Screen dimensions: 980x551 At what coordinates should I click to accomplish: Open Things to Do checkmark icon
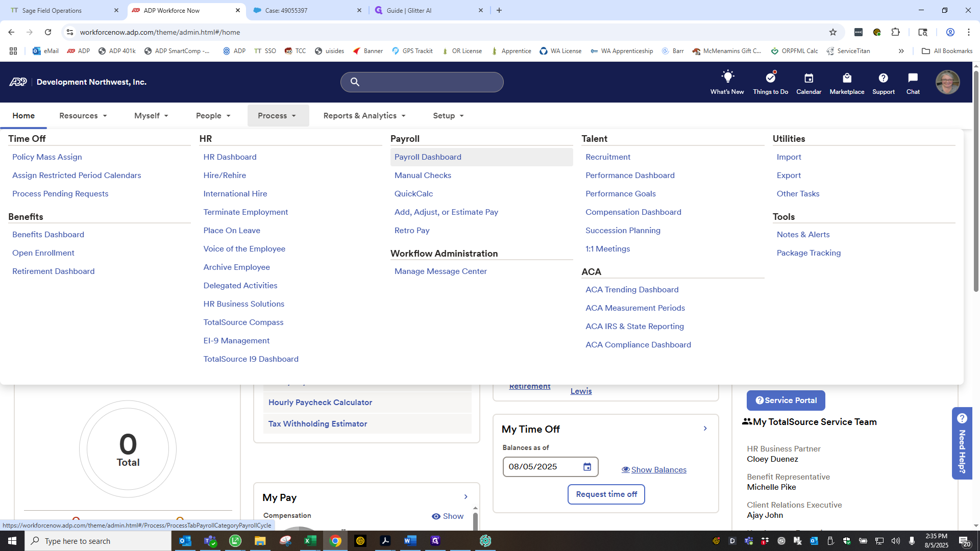(x=771, y=78)
